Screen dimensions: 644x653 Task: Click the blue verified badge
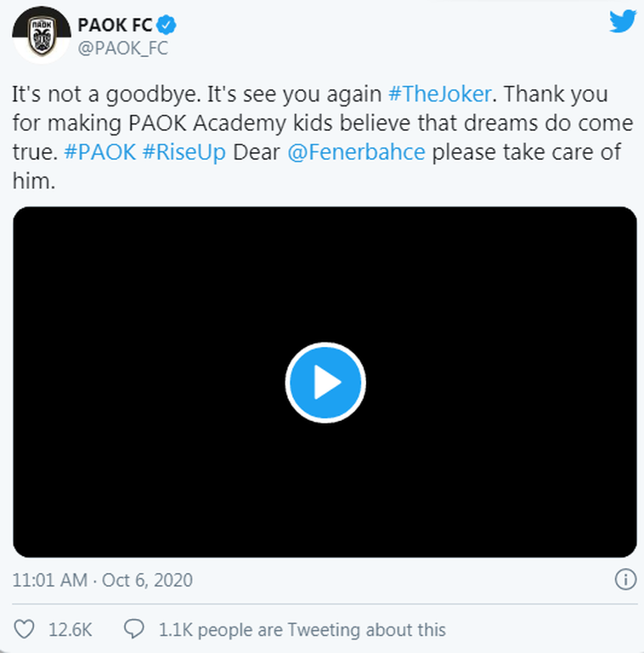point(165,25)
